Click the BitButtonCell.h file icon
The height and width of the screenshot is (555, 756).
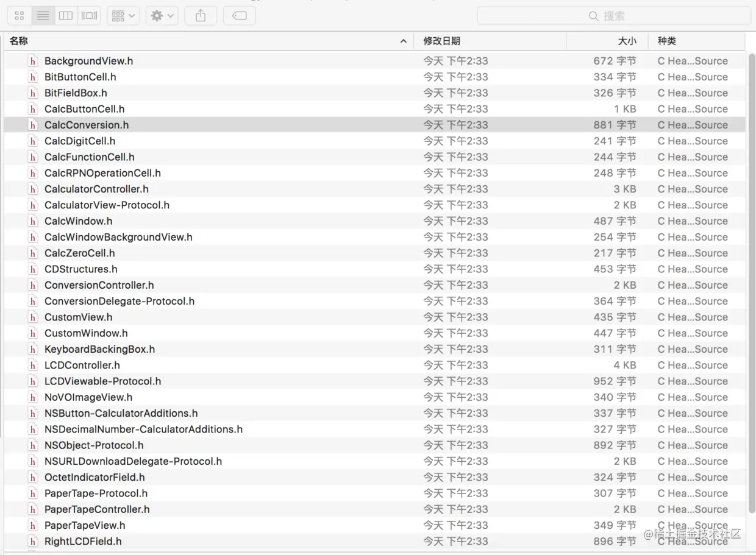tap(33, 77)
